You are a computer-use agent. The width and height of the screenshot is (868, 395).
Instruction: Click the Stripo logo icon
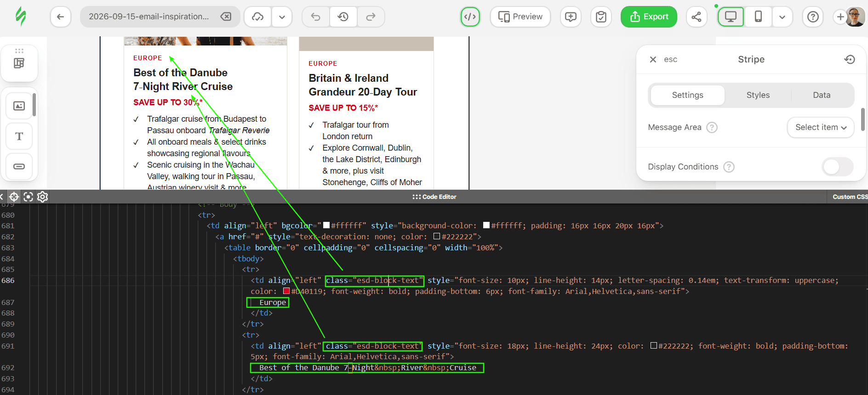click(x=21, y=17)
